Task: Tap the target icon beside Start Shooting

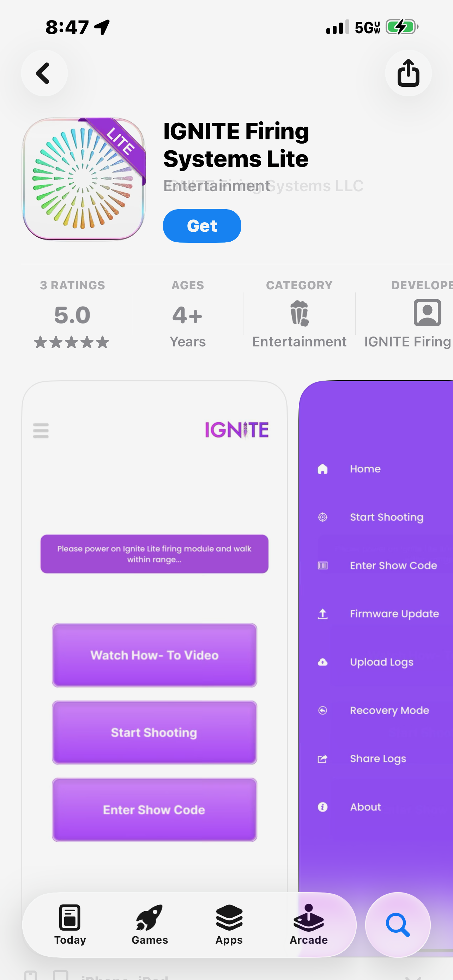Action: 322,517
